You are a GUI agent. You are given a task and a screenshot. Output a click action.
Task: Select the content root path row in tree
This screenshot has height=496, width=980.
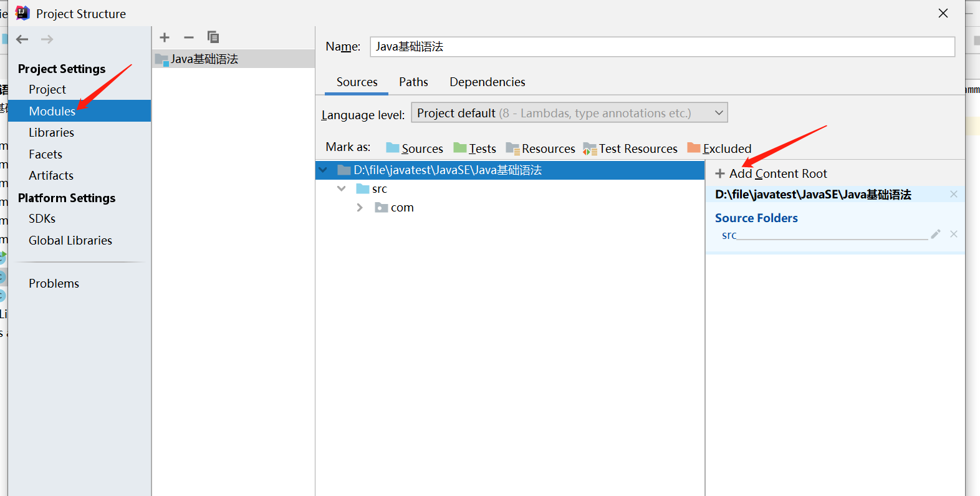[x=510, y=170]
